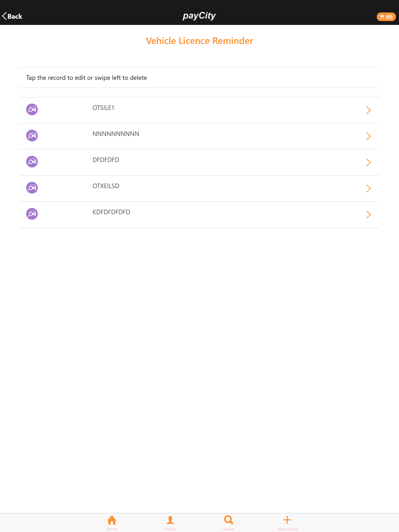Select the vehicle icon for DFDFDFD
The height and width of the screenshot is (532, 399).
click(32, 162)
